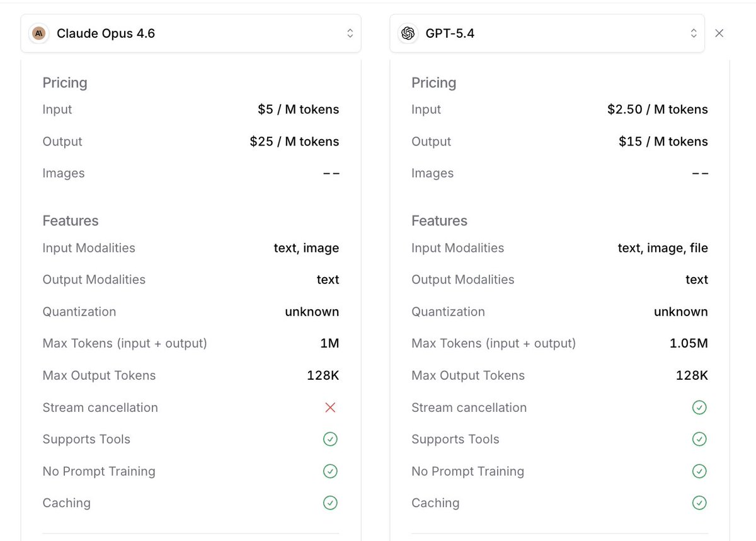Click the GPT-5.4 output price "$15 / M tokens"
Image resolution: width=756 pixels, height=541 pixels.
click(663, 142)
